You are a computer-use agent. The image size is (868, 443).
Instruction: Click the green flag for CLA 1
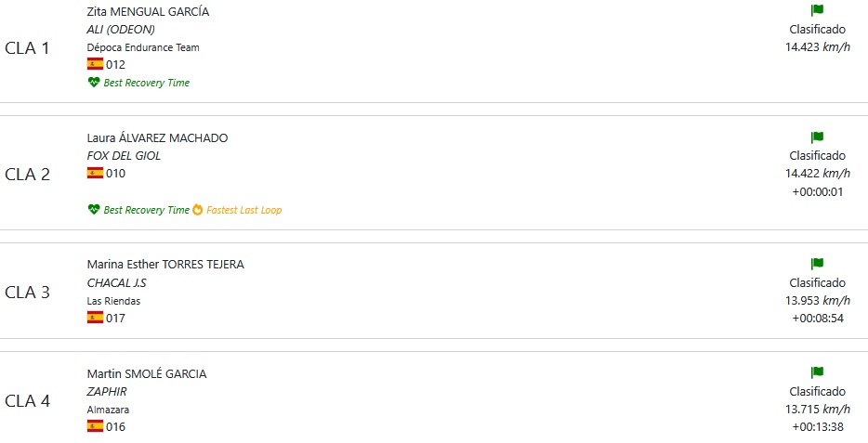(817, 10)
